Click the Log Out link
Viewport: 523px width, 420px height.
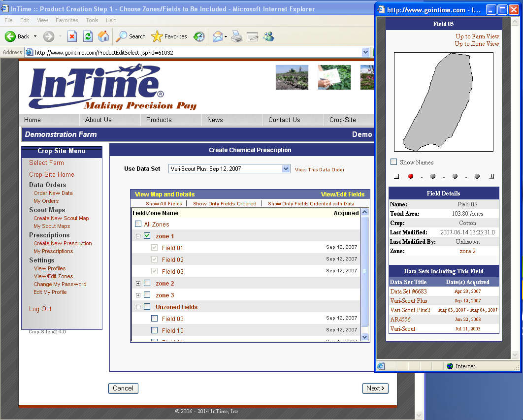click(x=40, y=309)
